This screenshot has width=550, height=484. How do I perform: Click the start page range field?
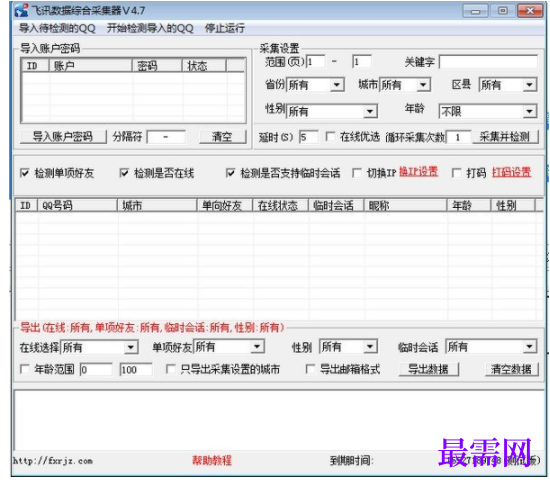click(316, 62)
